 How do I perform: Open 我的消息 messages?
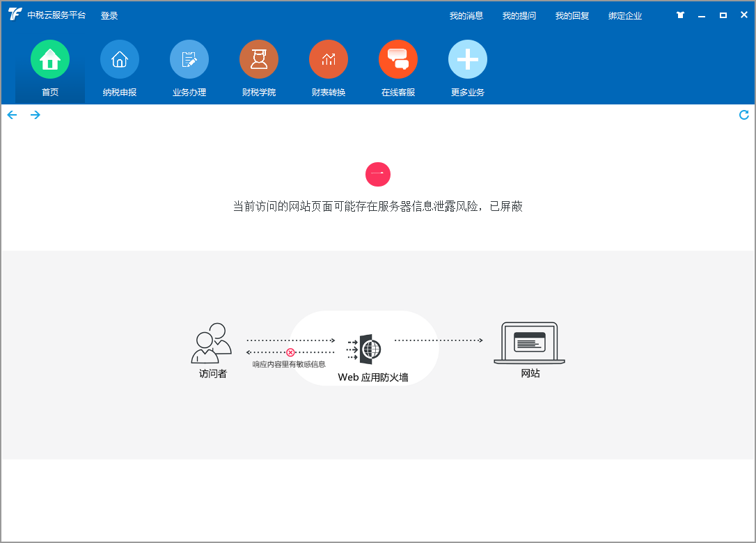(466, 16)
